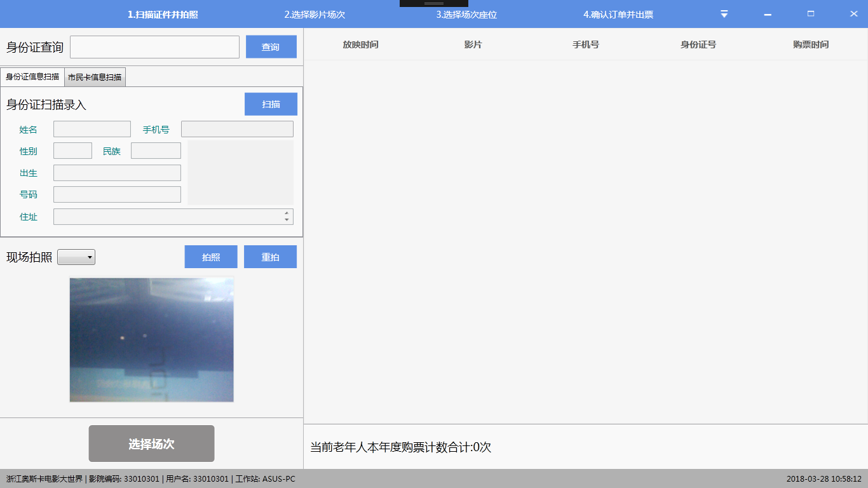Click 工作站: ASUS-PC in the status bar

coord(265,479)
